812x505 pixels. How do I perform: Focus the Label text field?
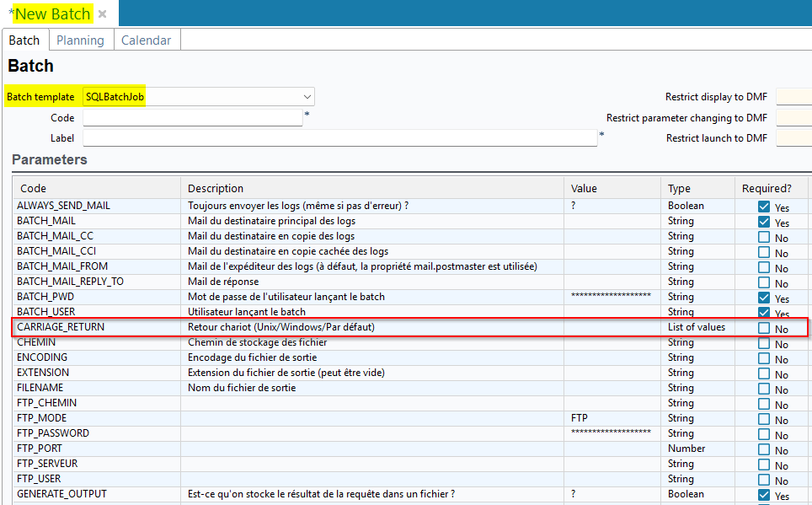(339, 138)
